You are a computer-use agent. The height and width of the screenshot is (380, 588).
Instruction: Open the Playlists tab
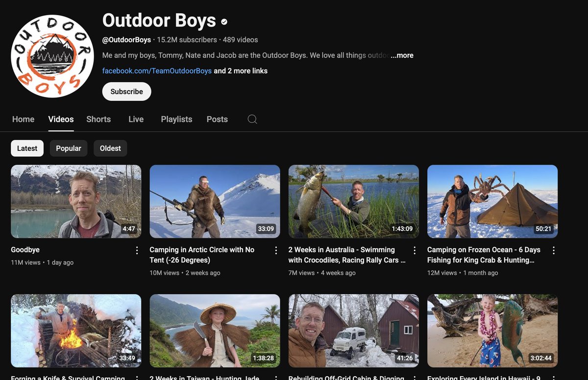[176, 119]
